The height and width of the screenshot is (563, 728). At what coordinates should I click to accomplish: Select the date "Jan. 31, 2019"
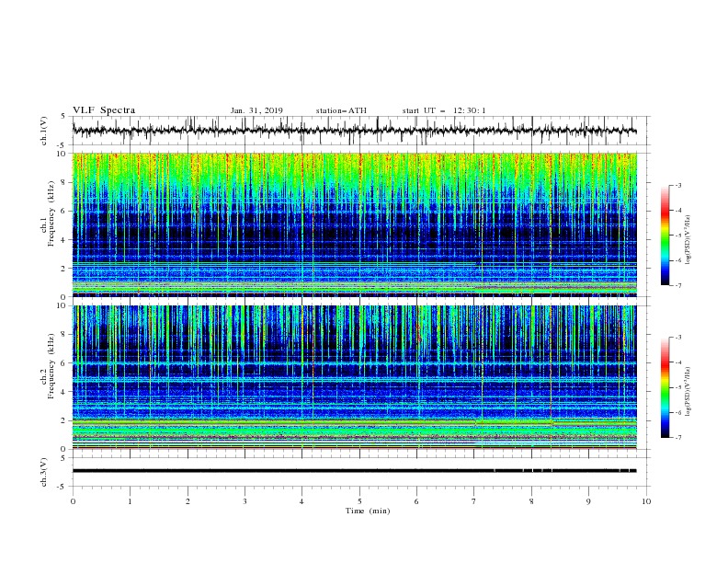[x=256, y=110]
